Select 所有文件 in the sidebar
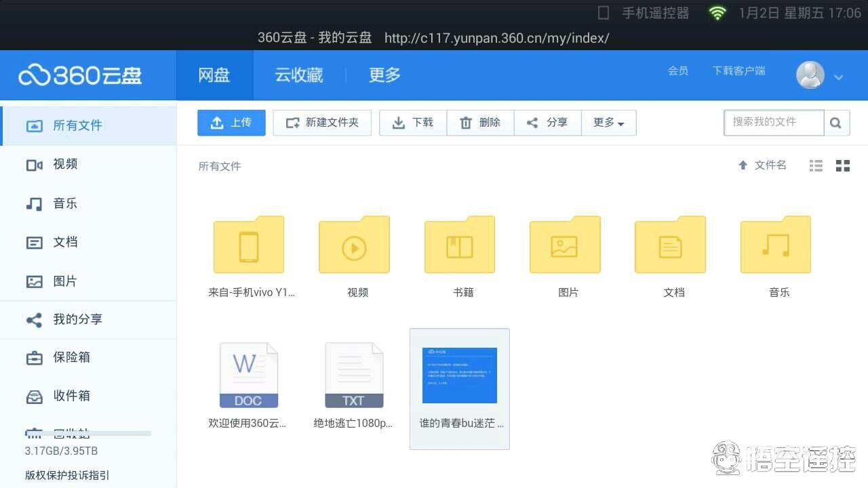The height and width of the screenshot is (488, 868). tap(88, 125)
